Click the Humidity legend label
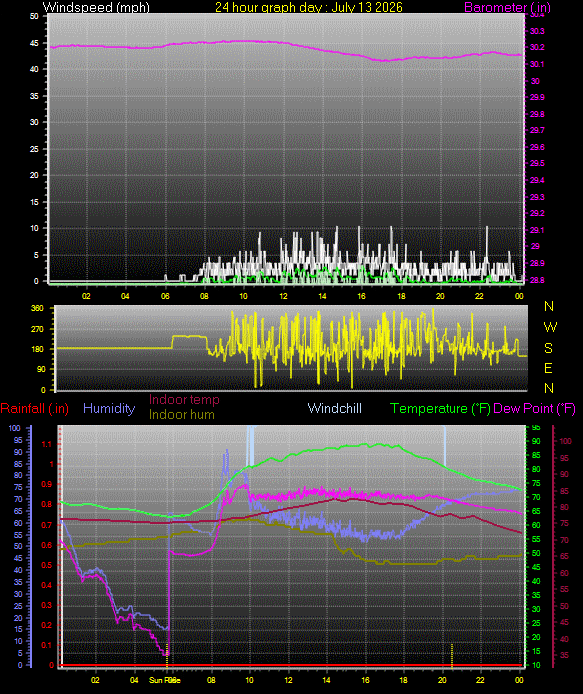The height and width of the screenshot is (694, 583). point(109,408)
